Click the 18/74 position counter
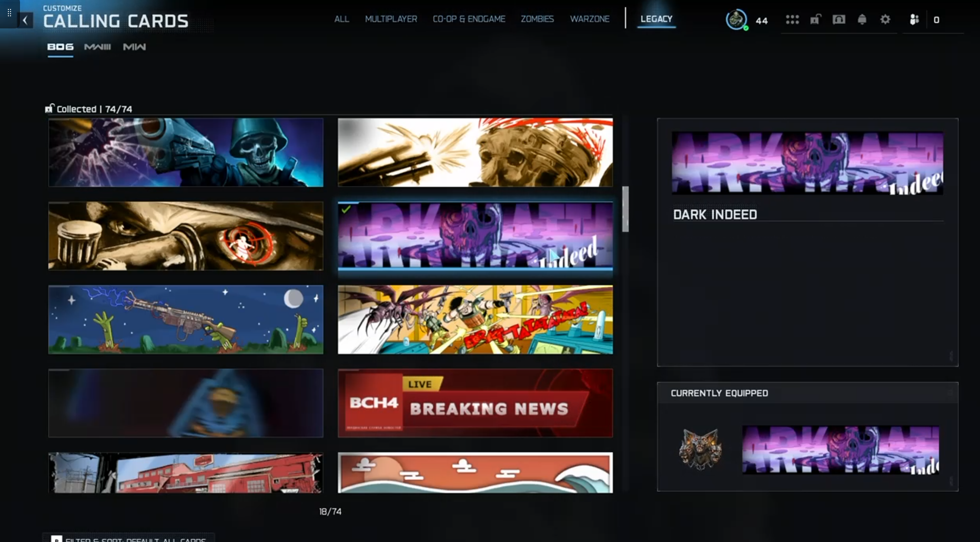 coord(330,511)
